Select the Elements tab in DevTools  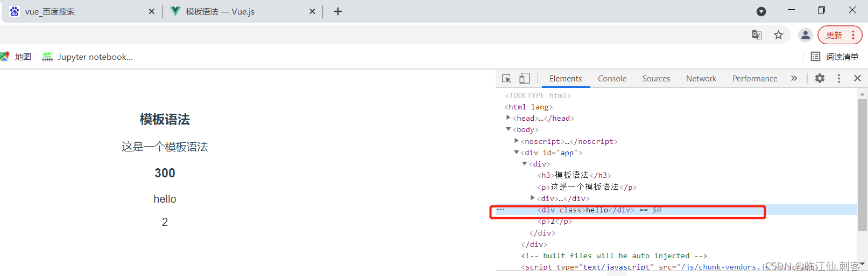[x=566, y=79]
